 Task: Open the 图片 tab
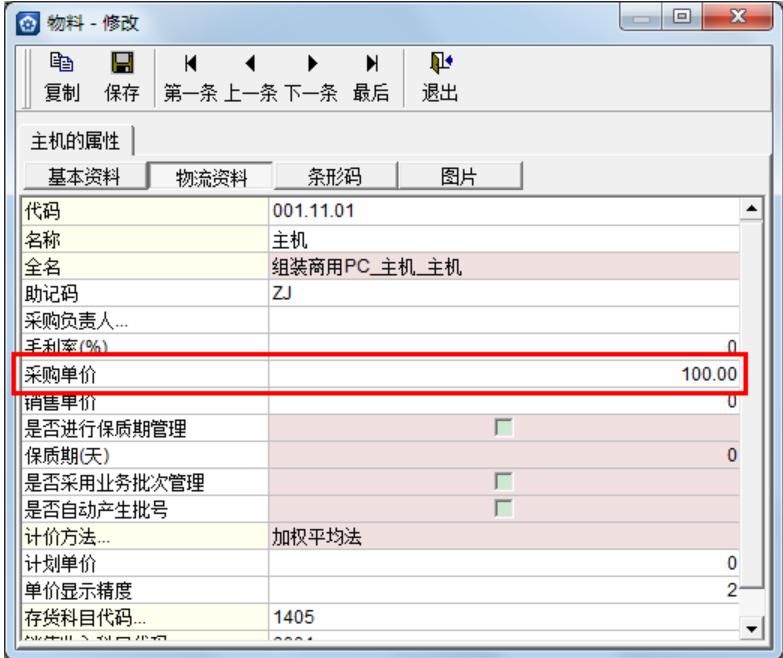coord(459,176)
